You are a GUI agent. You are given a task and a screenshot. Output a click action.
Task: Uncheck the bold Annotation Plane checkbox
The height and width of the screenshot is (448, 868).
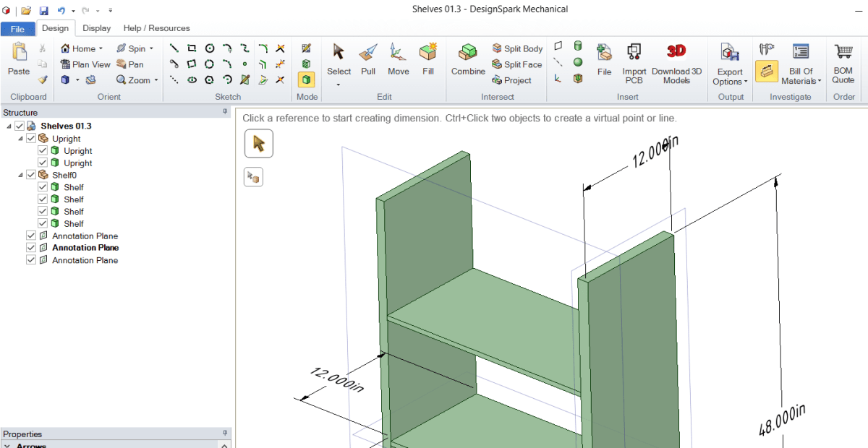tap(30, 248)
